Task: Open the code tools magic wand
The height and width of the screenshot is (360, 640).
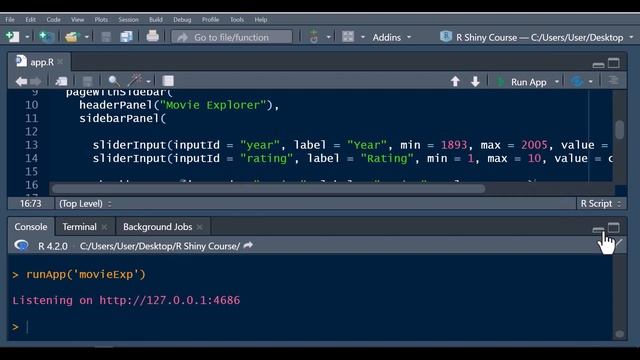Action: click(135, 80)
